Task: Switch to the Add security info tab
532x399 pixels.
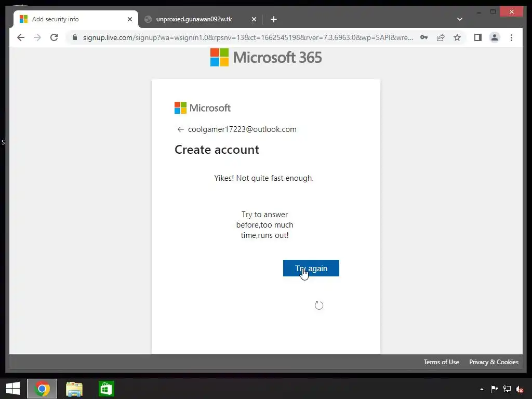Action: pyautogui.click(x=76, y=19)
